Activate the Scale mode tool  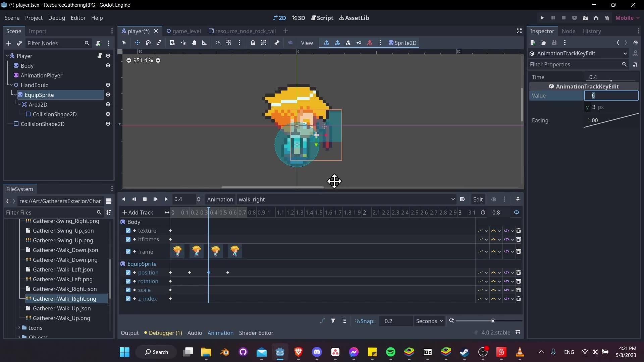point(159,43)
